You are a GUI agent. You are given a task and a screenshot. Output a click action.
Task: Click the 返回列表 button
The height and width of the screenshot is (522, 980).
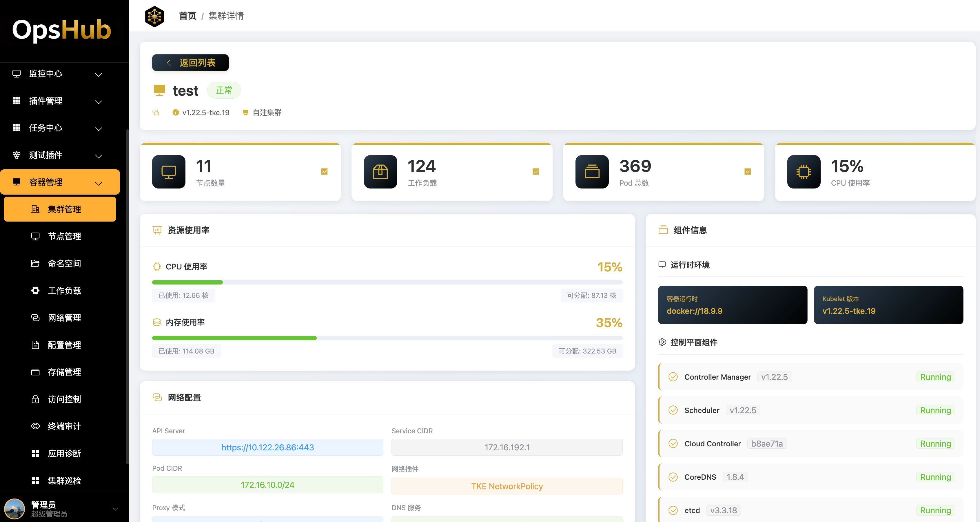190,62
